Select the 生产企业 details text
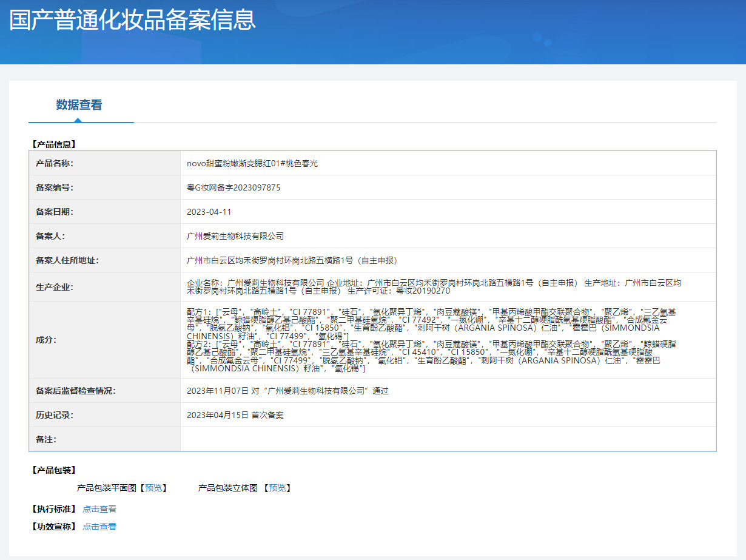The width and height of the screenshot is (746, 560). pyautogui.click(x=434, y=287)
